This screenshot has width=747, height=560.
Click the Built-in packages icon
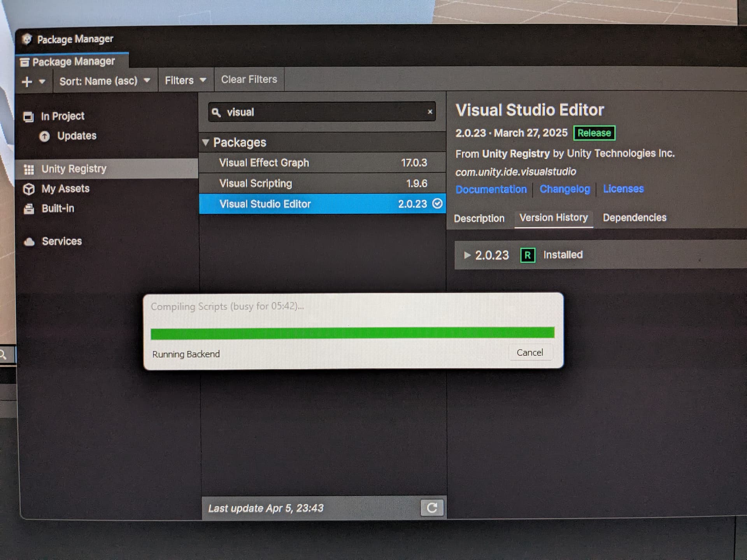click(x=29, y=209)
